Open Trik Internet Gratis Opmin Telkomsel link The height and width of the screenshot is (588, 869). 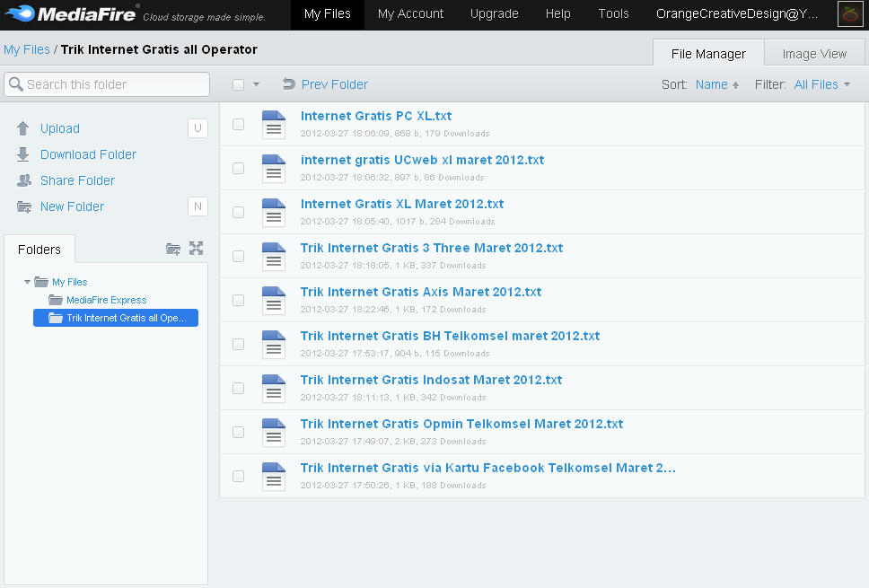point(461,424)
